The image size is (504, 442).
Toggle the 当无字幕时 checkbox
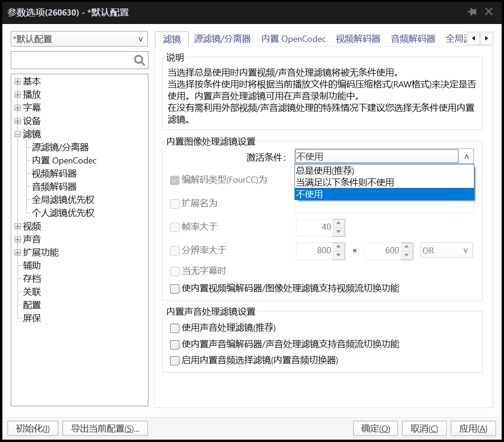(175, 271)
